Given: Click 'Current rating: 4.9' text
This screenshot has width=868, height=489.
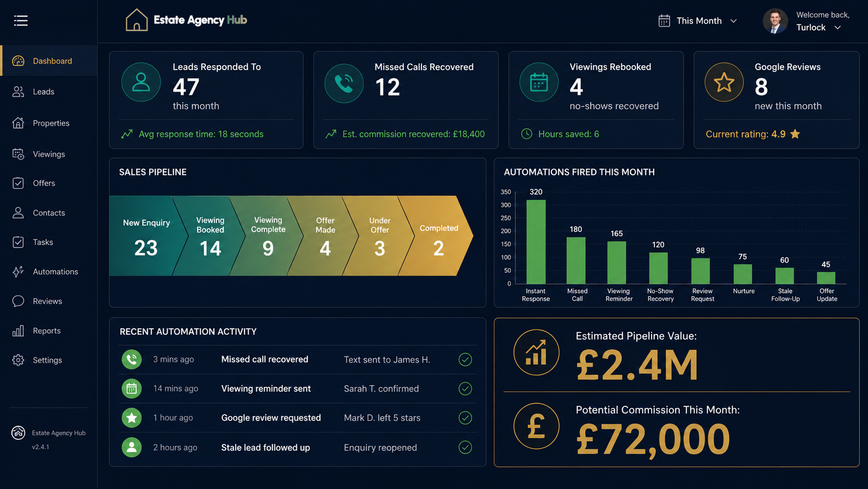Looking at the screenshot, I should click(745, 134).
